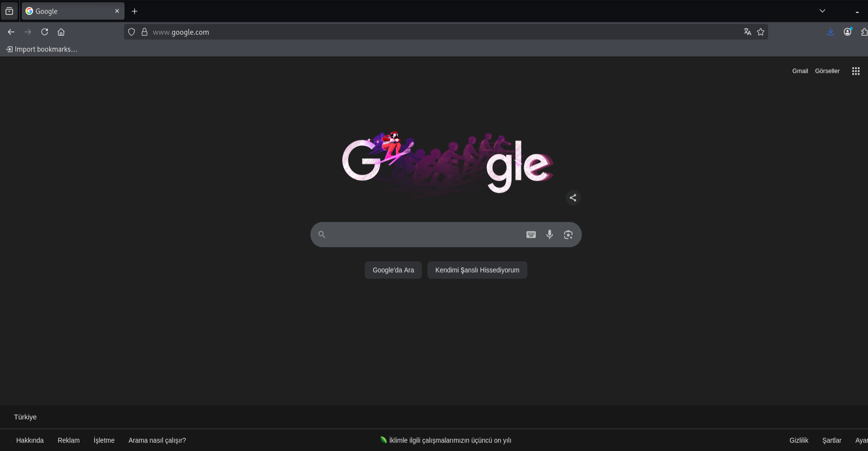Click the Firefox View icon
This screenshot has height=451, width=868.
tap(9, 11)
